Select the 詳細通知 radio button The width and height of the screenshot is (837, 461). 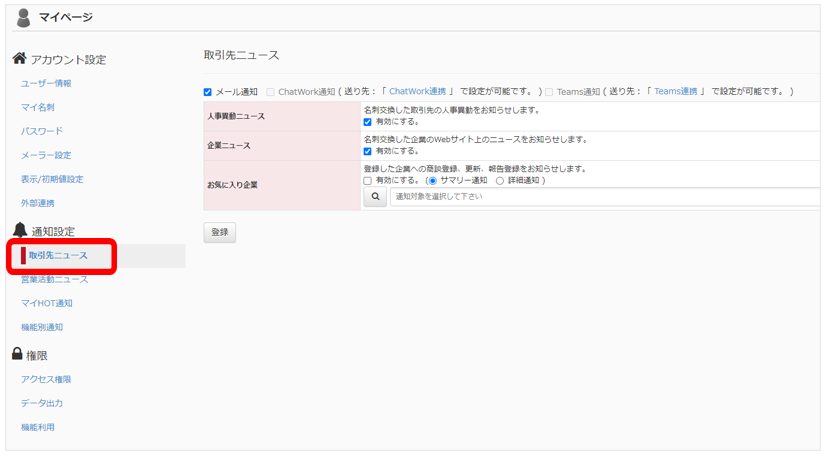coord(500,181)
